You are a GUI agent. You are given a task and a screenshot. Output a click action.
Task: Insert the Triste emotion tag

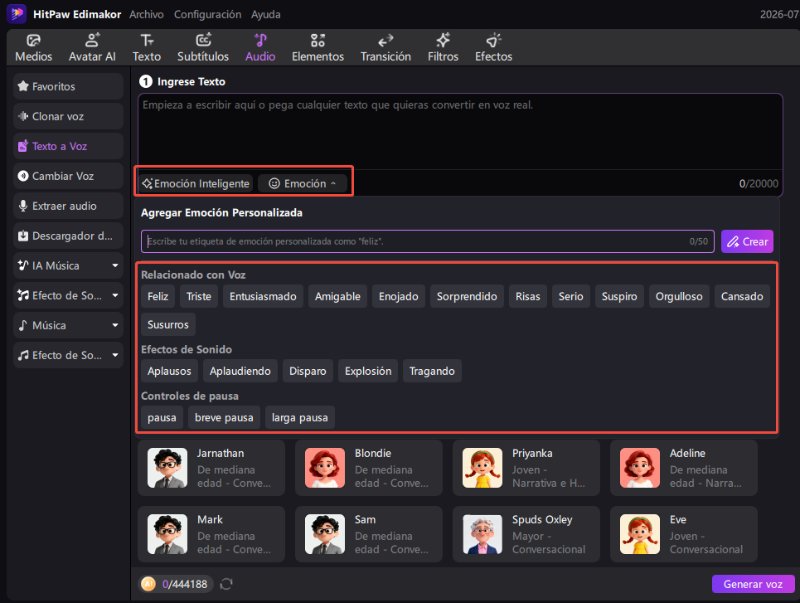point(198,296)
